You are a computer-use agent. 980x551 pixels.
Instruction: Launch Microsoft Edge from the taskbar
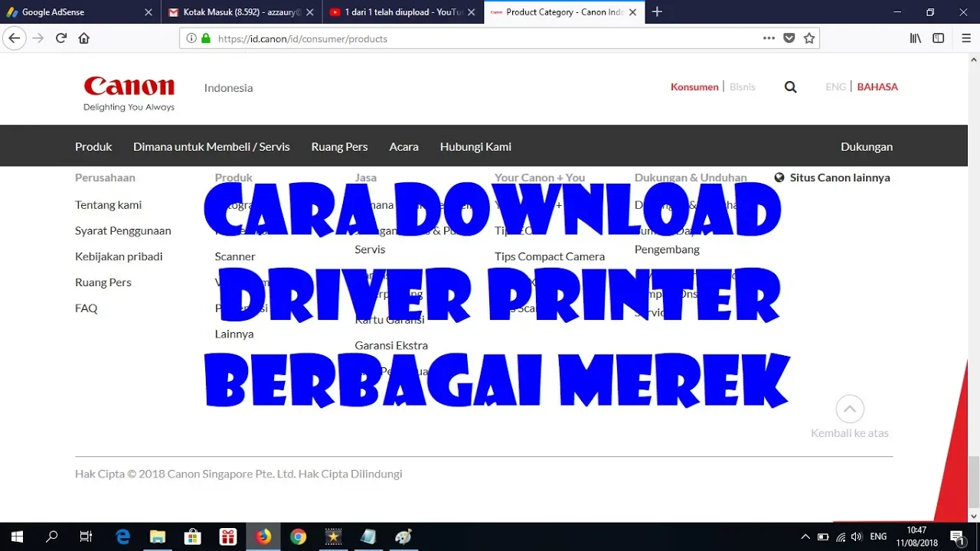pos(122,536)
